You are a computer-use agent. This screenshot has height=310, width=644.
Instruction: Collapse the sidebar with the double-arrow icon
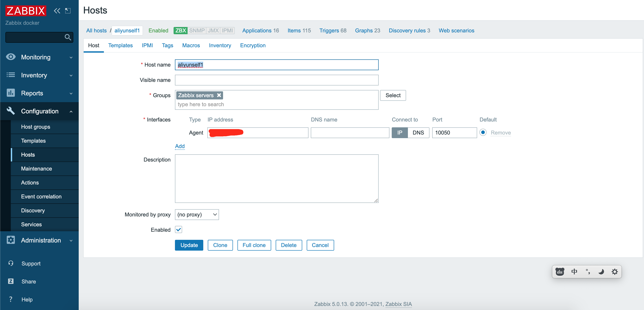(57, 11)
